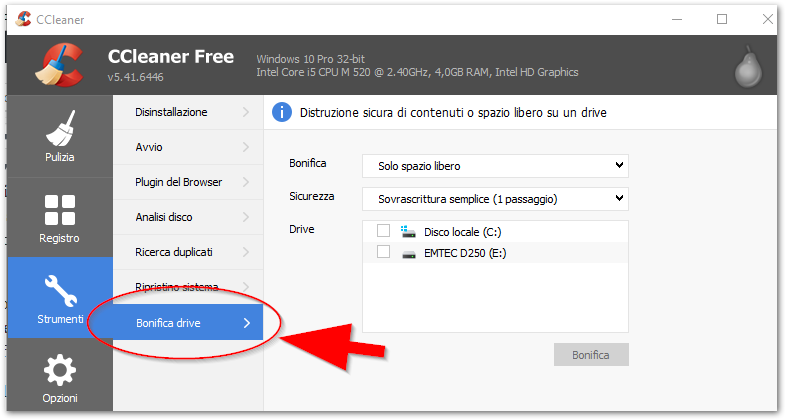Click the Intel Core i5 hardware info line
Image resolution: width=786 pixels, height=420 pixels.
(418, 73)
